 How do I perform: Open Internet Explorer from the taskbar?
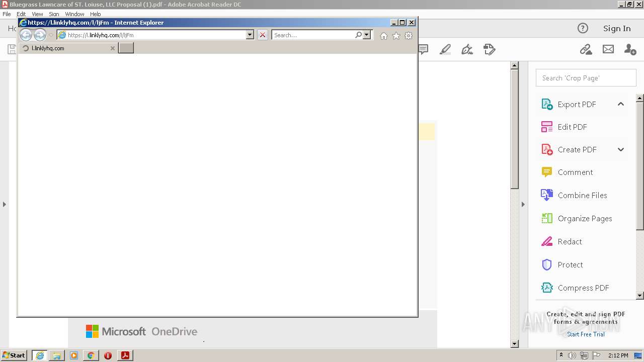coord(40,355)
